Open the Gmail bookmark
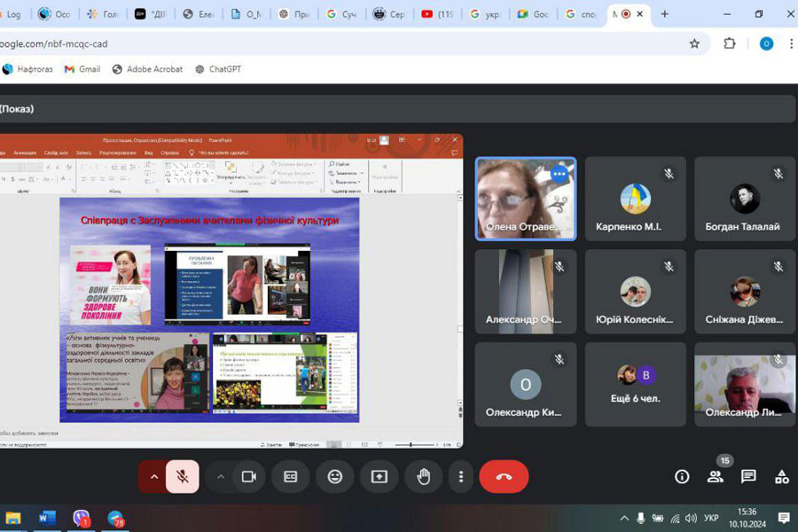The height and width of the screenshot is (532, 798). tap(82, 69)
